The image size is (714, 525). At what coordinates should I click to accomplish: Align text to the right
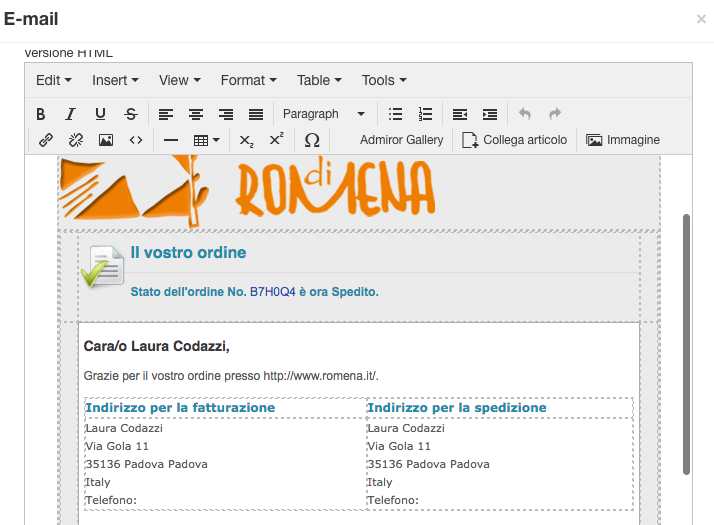(x=226, y=114)
